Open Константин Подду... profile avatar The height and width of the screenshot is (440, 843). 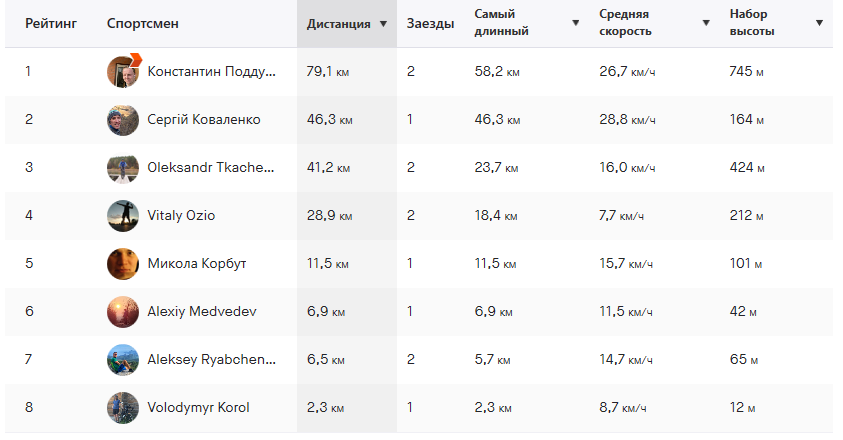pyautogui.click(x=123, y=72)
